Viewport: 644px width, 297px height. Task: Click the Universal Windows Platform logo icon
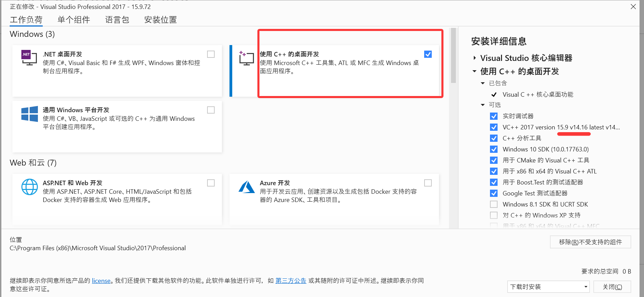30,114
